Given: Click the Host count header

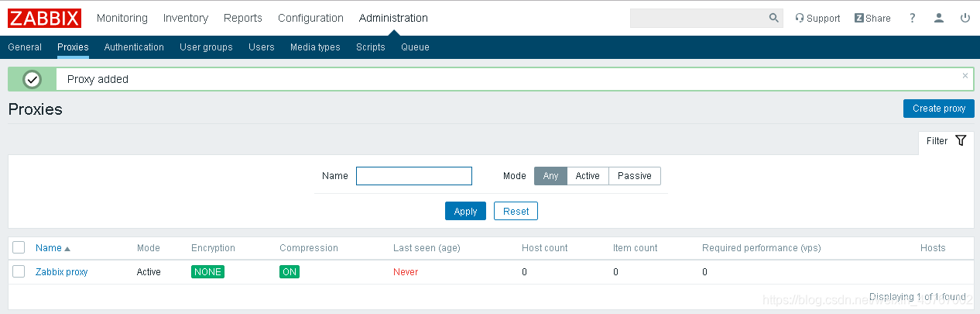Looking at the screenshot, I should [x=545, y=248].
